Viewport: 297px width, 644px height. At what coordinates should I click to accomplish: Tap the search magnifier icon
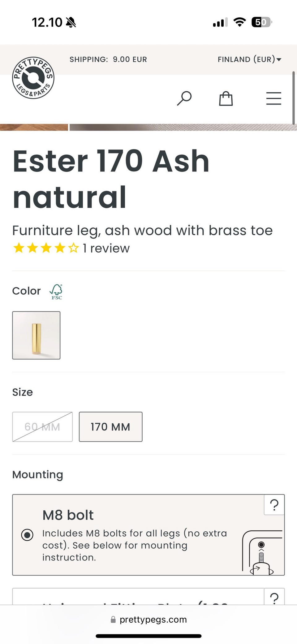pos(184,98)
